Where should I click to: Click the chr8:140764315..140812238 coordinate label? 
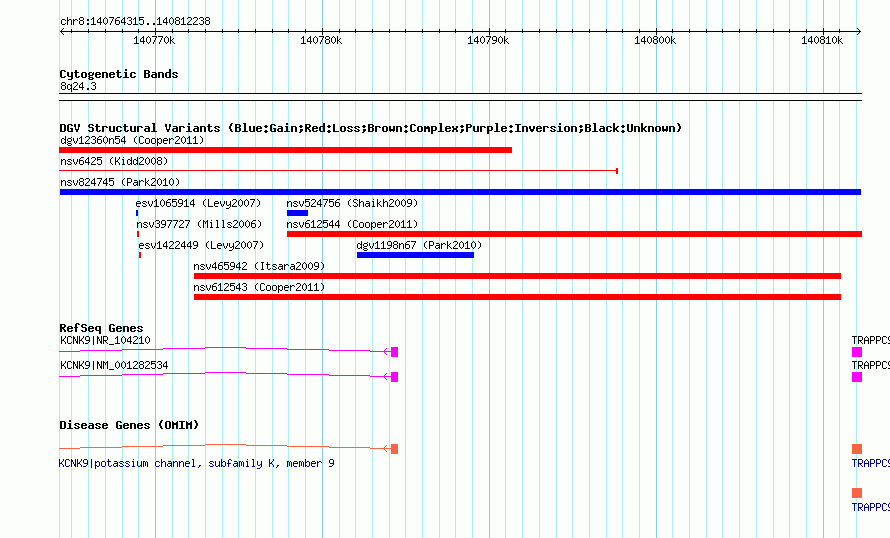(135, 22)
